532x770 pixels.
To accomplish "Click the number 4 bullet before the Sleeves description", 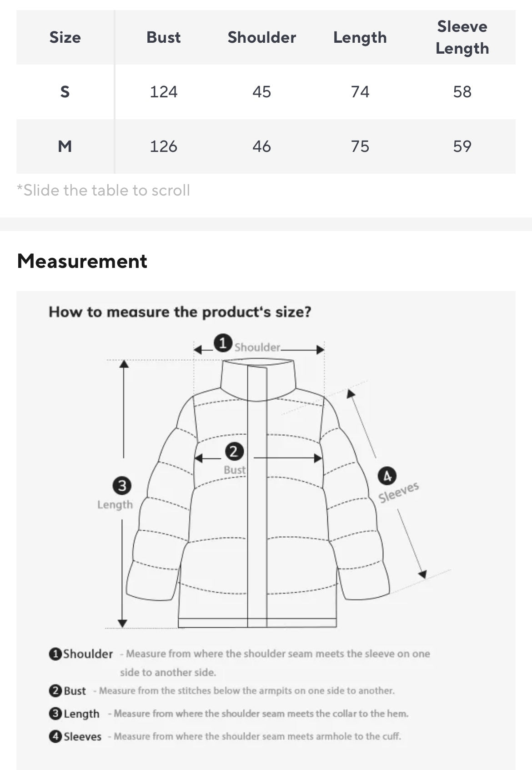I will click(x=55, y=736).
